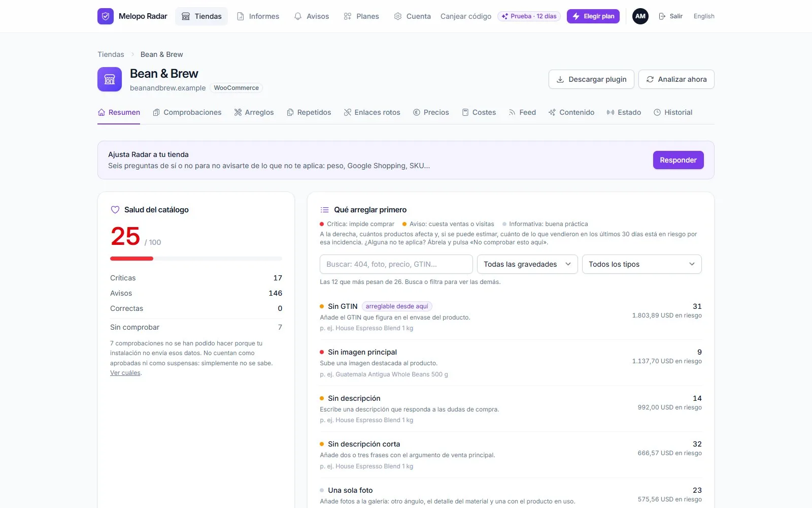Click the Ver cuáles link
Screen dimensions: 812x508
pos(125,373)
